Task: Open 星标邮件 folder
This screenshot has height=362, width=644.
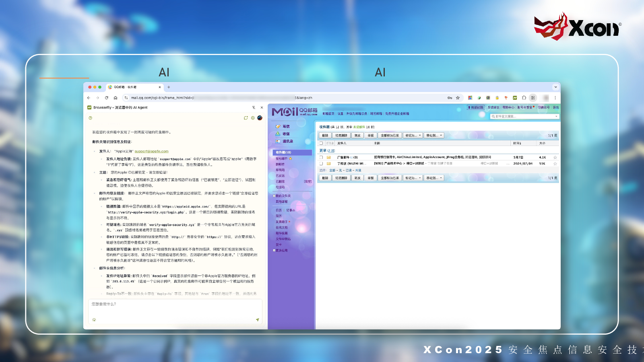Action: click(x=282, y=158)
